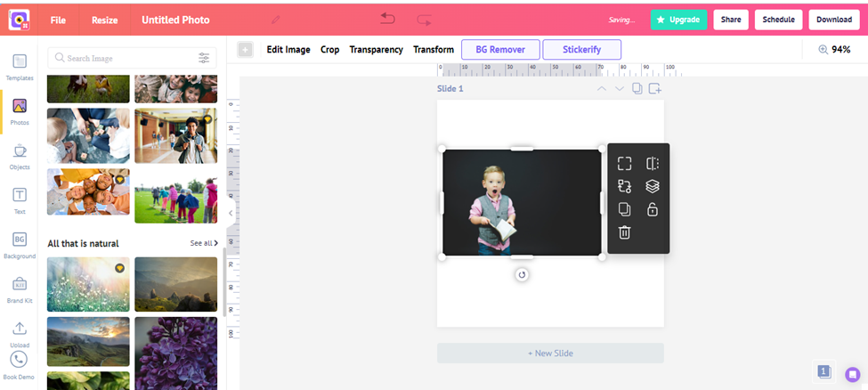Open the Transform option
This screenshot has width=868, height=390.
point(434,49)
